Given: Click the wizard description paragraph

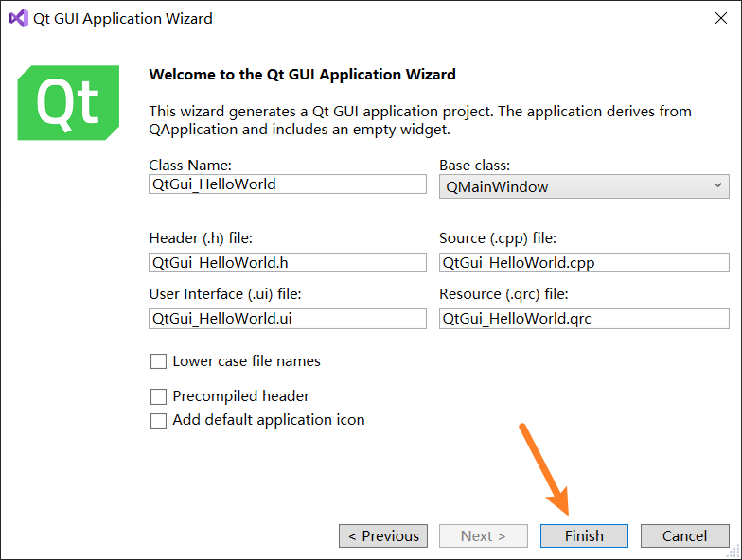Looking at the screenshot, I should [420, 120].
